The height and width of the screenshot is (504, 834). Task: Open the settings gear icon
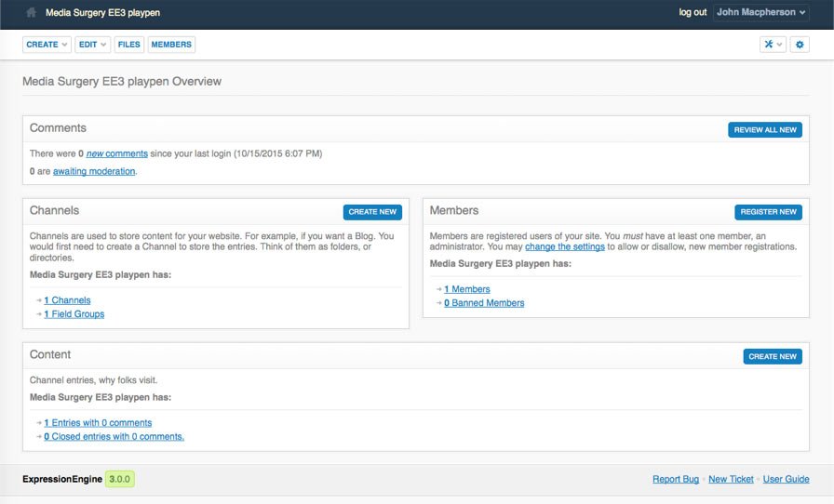pos(800,44)
